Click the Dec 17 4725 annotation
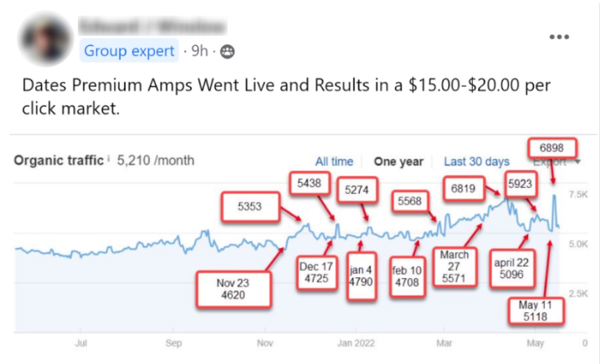The height and width of the screenshot is (364, 600). 316,273
